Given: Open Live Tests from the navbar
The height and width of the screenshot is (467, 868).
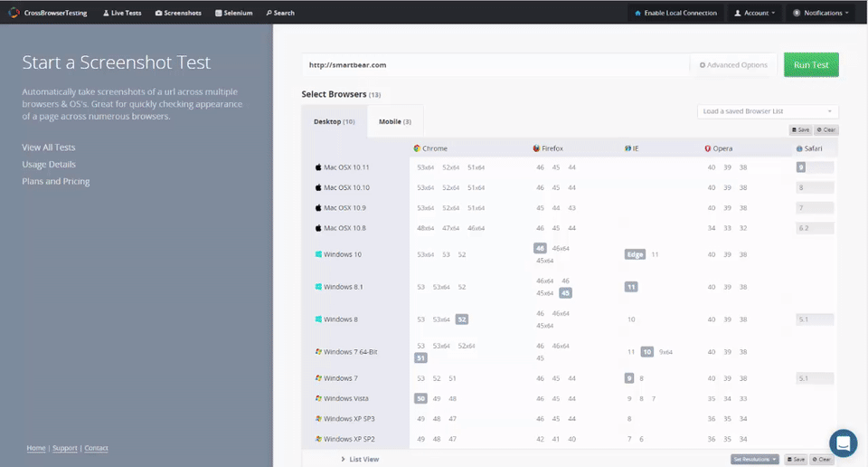Looking at the screenshot, I should pos(122,13).
